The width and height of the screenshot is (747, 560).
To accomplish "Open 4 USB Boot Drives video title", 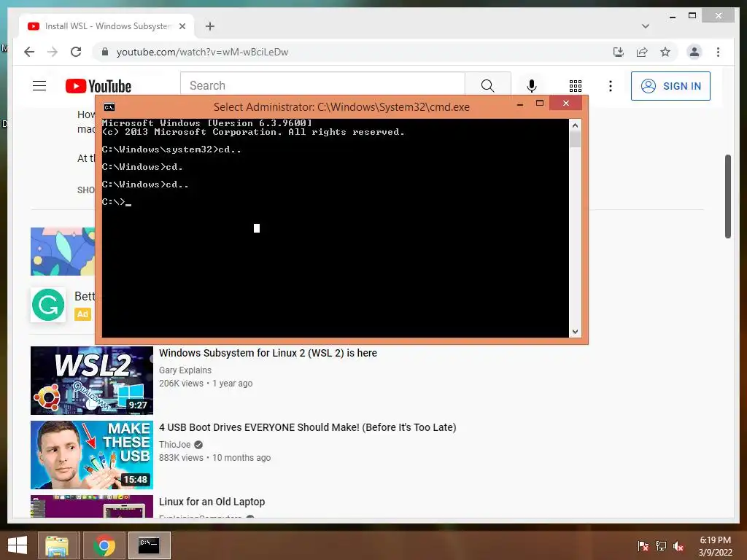I will [x=307, y=427].
